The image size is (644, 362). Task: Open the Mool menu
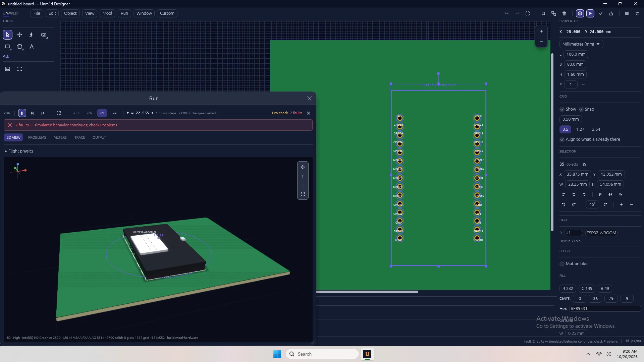tap(107, 13)
